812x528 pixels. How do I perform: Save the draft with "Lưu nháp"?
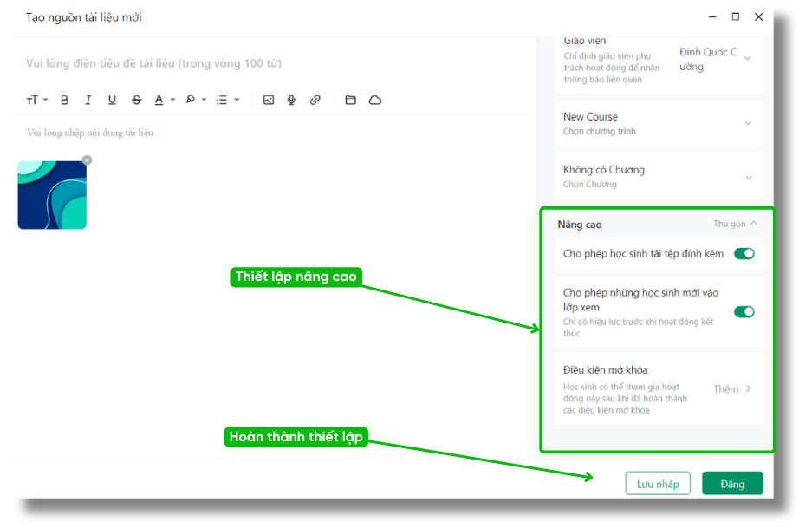658,484
